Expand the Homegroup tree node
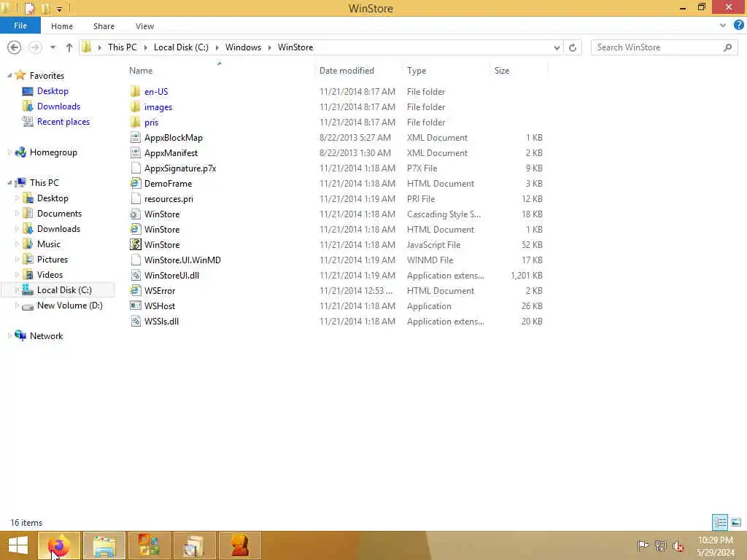Viewport: 747px width, 560px height. coord(9,152)
